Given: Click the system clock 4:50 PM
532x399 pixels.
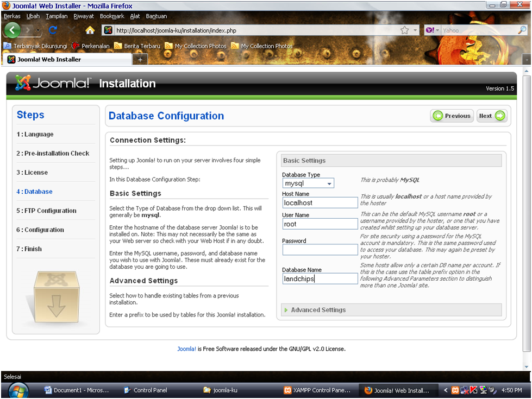Looking at the screenshot, I should pos(512,390).
